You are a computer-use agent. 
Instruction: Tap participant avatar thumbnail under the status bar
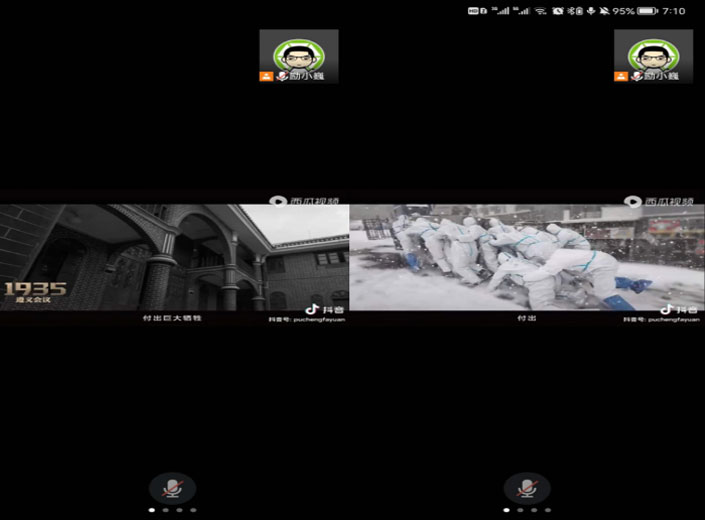pyautogui.click(x=653, y=55)
